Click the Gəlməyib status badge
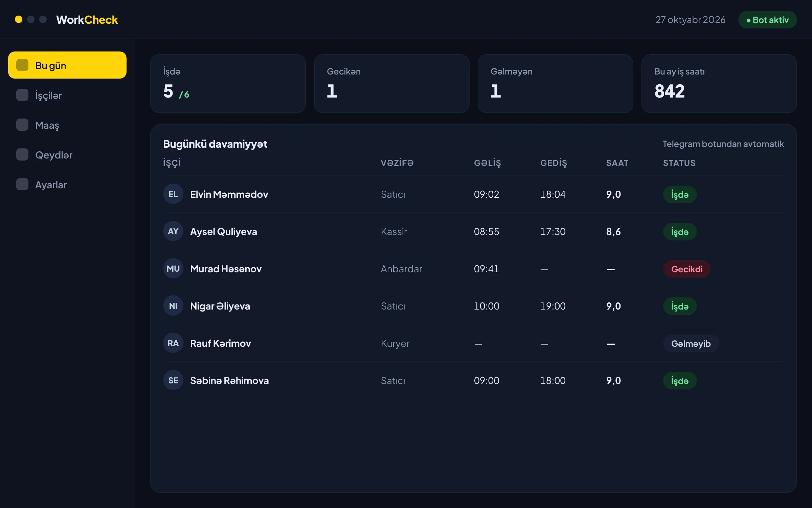Screen dimensions: 812x508 pyautogui.click(x=691, y=343)
